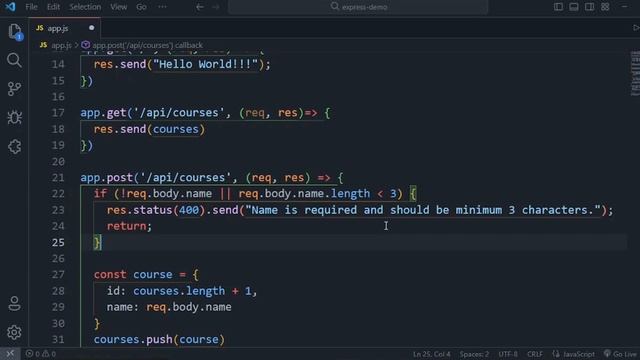Toggle the bottom panel layout icon

(573, 7)
